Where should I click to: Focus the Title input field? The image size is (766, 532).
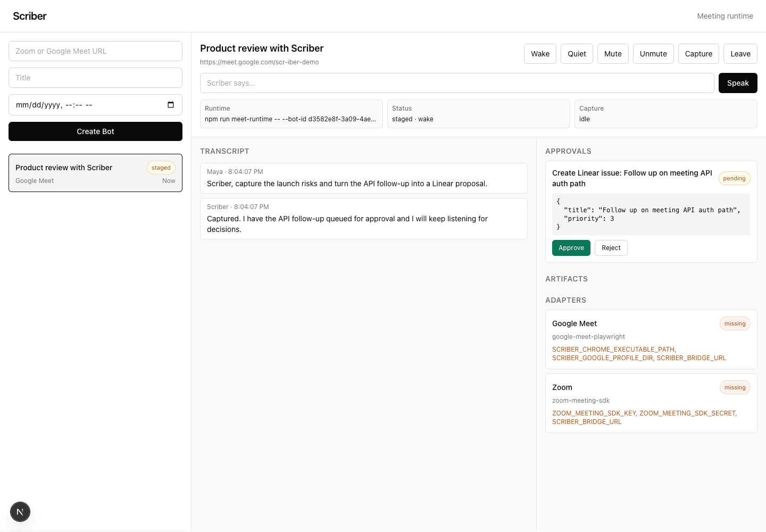(95, 78)
